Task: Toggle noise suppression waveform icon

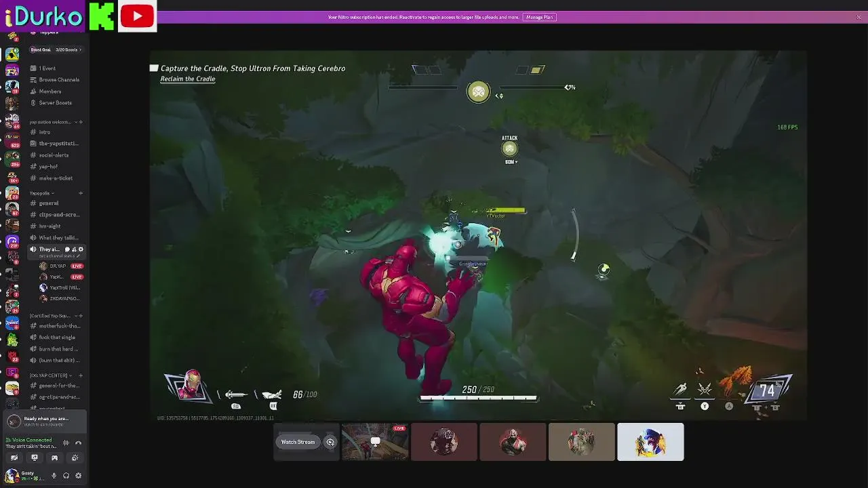Action: click(66, 443)
